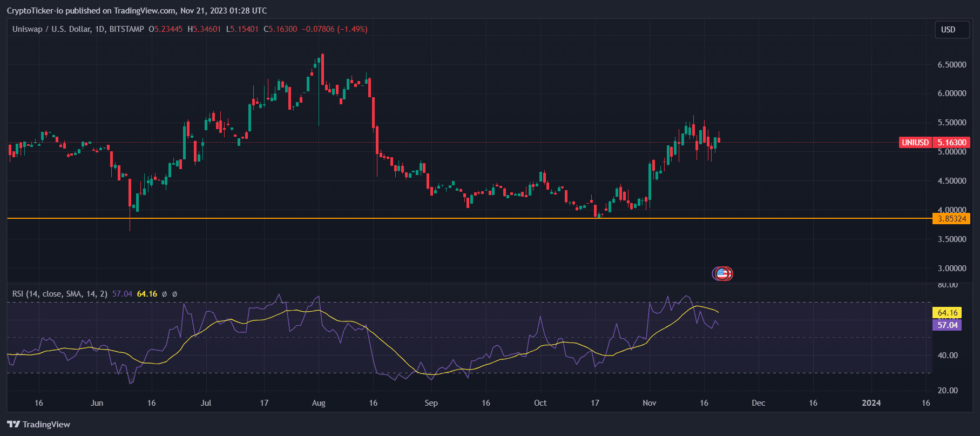Viewport: 980px width, 436px height.
Task: Click the US flag economic event icon
Action: (x=722, y=273)
